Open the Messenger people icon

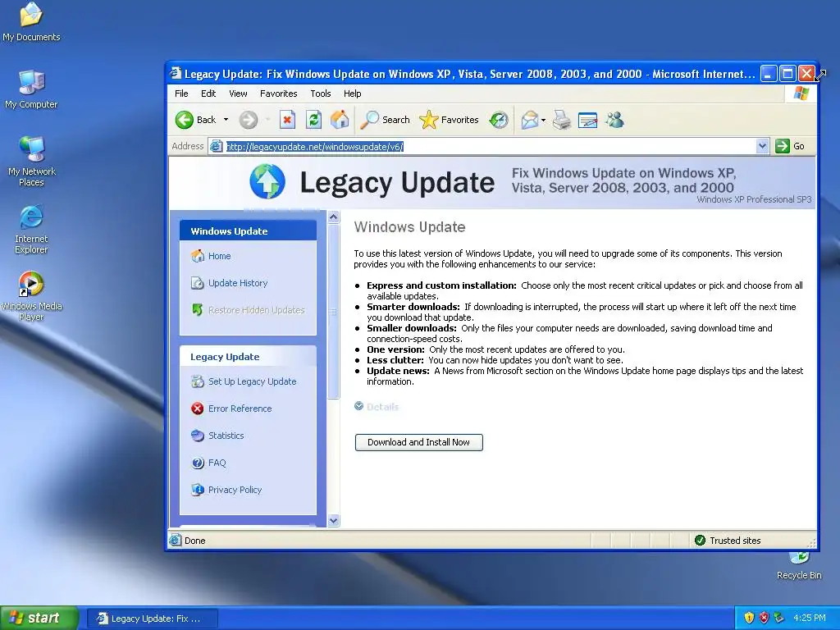tap(614, 120)
